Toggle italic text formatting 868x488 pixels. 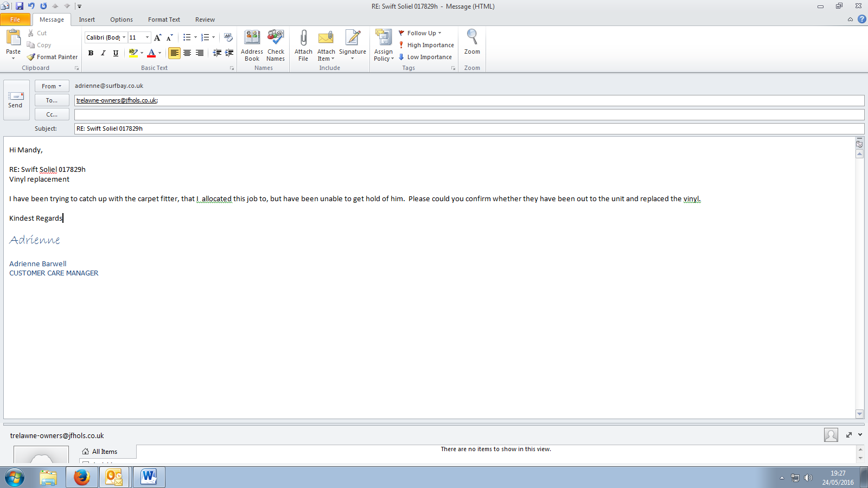pyautogui.click(x=103, y=53)
